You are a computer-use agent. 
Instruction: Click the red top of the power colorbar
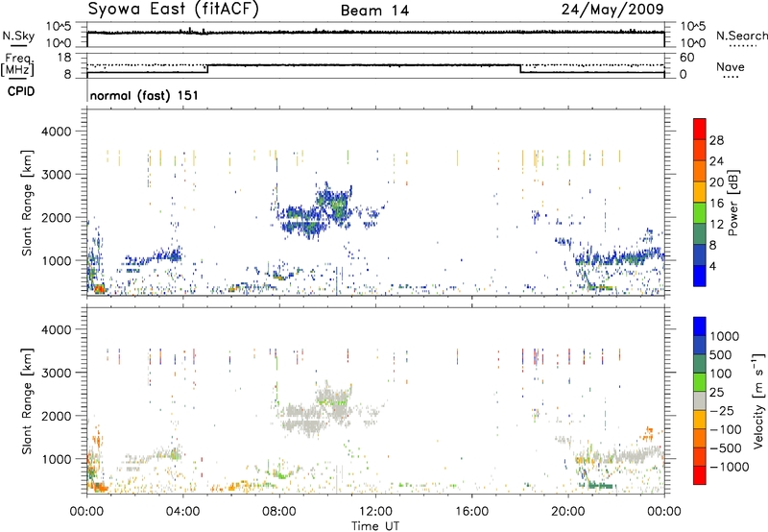tap(700, 129)
